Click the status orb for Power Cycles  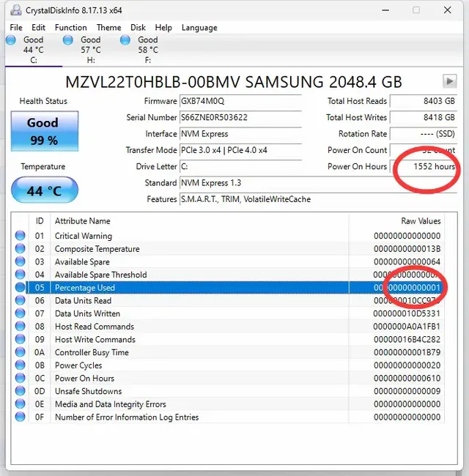(20, 365)
